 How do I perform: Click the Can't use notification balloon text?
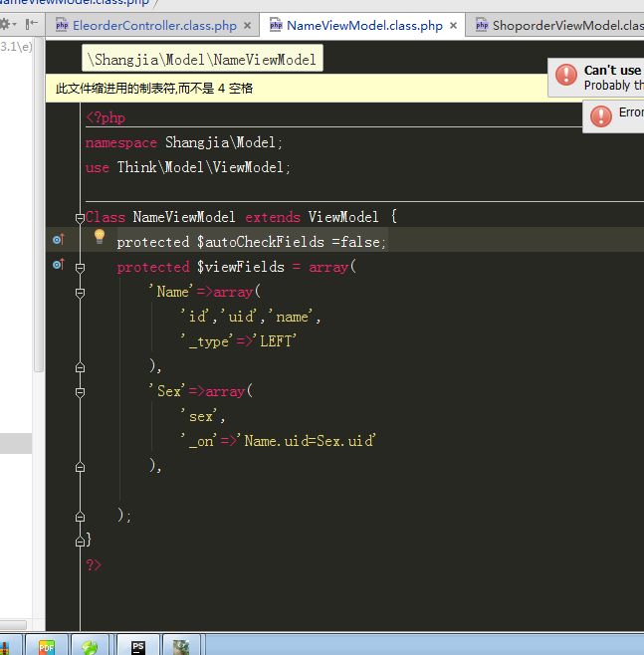612,71
